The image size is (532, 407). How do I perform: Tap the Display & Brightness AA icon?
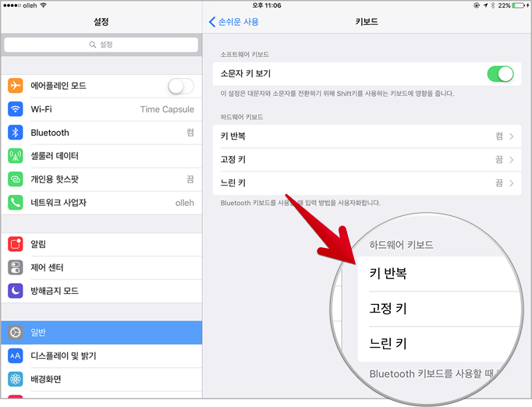click(16, 356)
